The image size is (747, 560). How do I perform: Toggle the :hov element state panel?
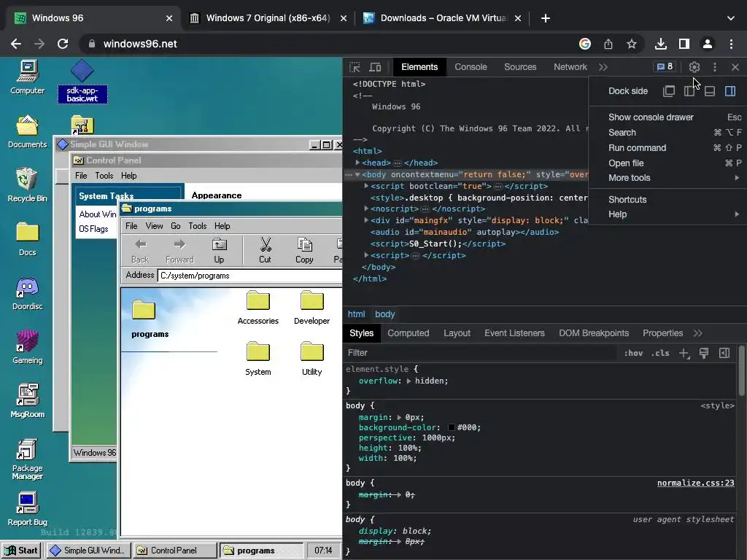633,353
